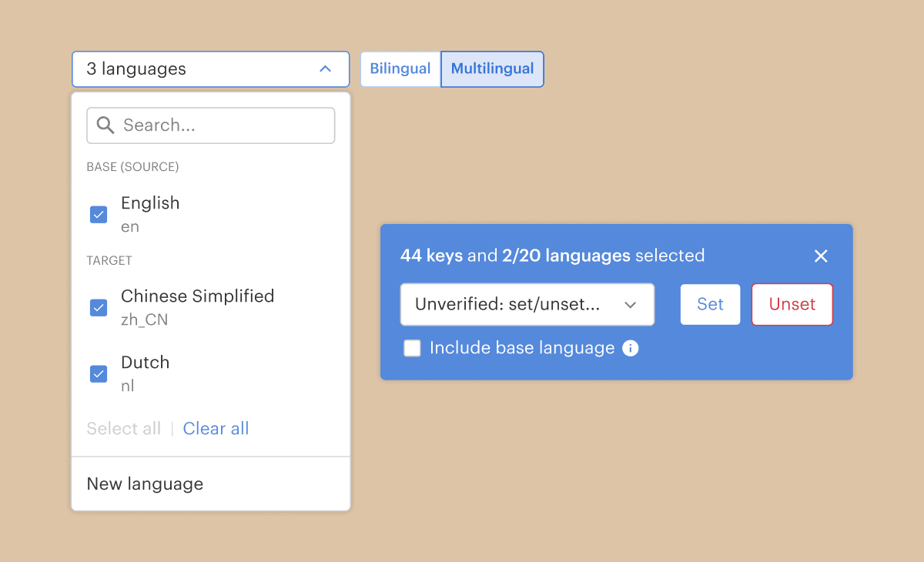Screen dimensions: 924x562
Task: Click the Dutch language name label
Action: click(145, 363)
